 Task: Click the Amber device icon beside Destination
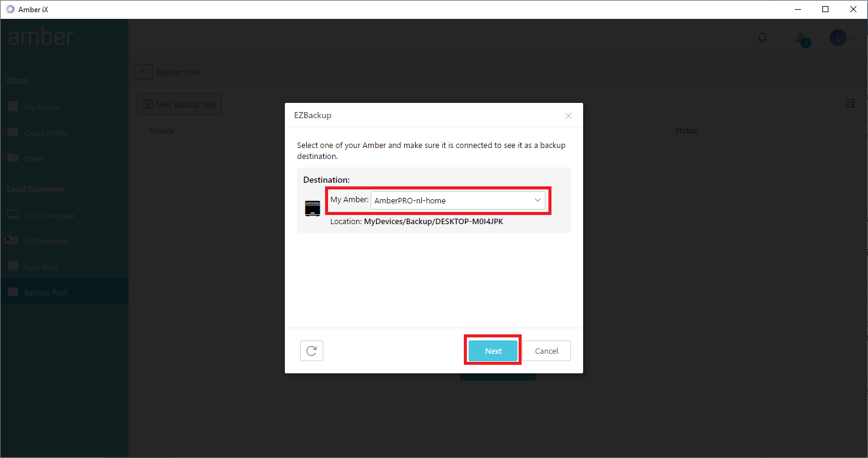point(312,208)
